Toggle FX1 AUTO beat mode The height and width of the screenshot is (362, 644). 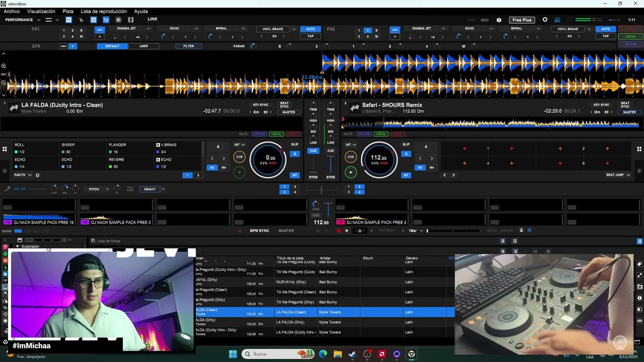[x=310, y=29]
